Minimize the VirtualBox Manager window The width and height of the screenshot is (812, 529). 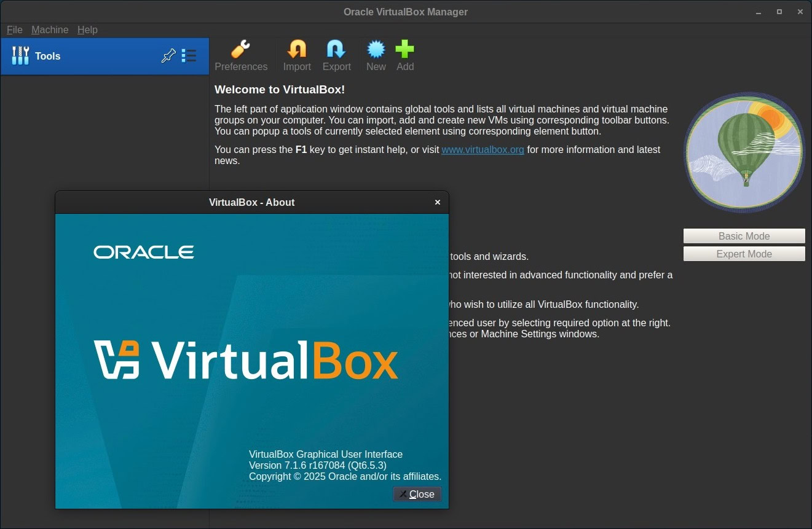(759, 12)
